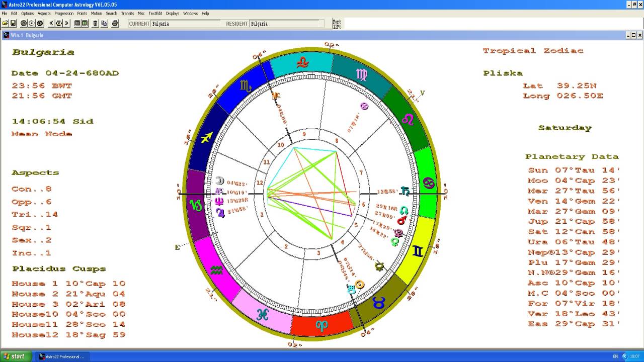The width and height of the screenshot is (644, 362).
Task: Open the Displays menu
Action: pos(173,14)
